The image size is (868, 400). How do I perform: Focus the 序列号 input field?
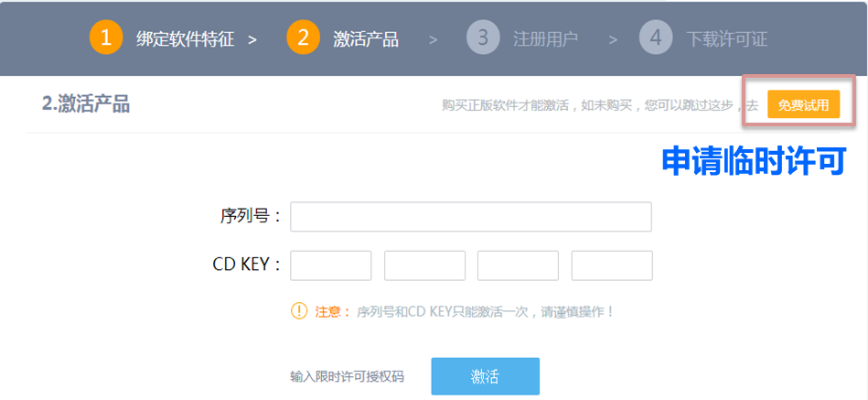[471, 217]
